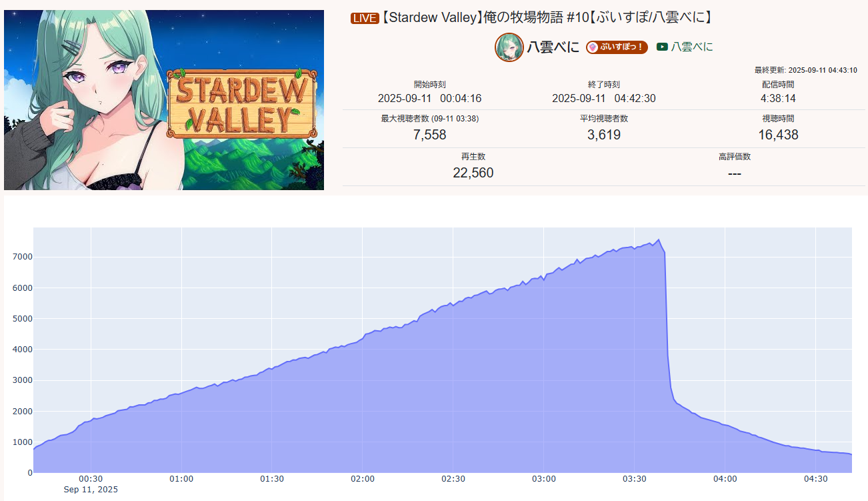Screen dimensions: 868x501
Task: Click the 01:30 x-axis time label
Action: [x=272, y=479]
